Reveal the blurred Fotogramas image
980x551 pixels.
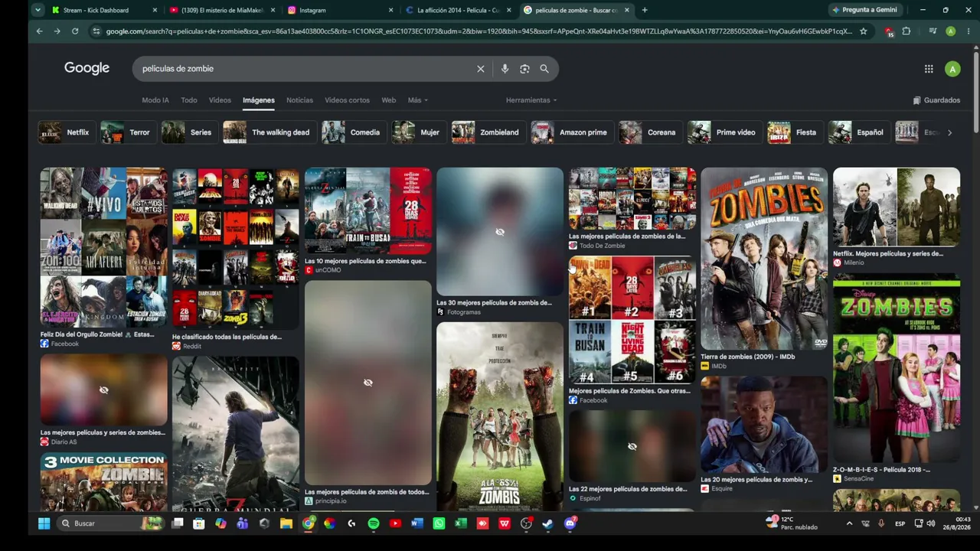pyautogui.click(x=500, y=232)
